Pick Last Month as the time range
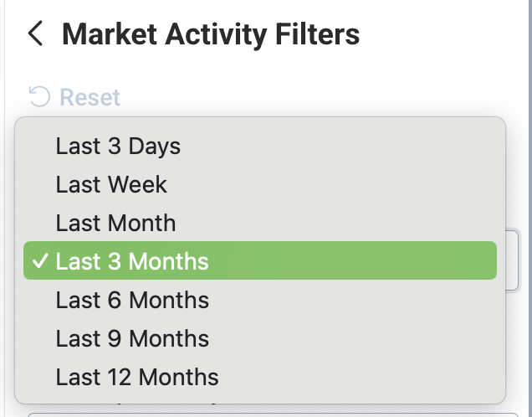The image size is (532, 417). (x=260, y=223)
